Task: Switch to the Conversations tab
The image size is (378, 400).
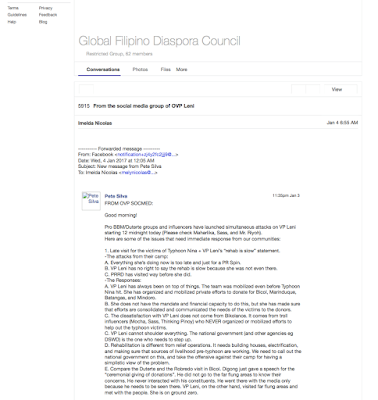Action: click(103, 69)
